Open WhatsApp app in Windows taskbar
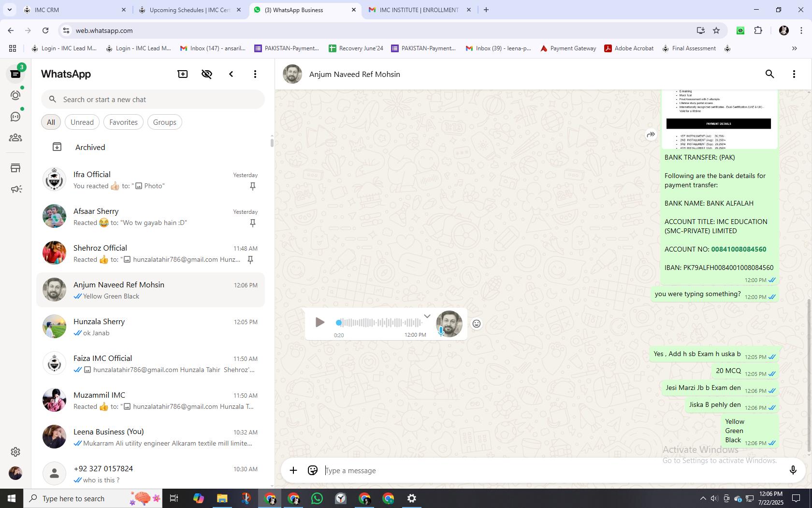The height and width of the screenshot is (508, 812). click(317, 498)
